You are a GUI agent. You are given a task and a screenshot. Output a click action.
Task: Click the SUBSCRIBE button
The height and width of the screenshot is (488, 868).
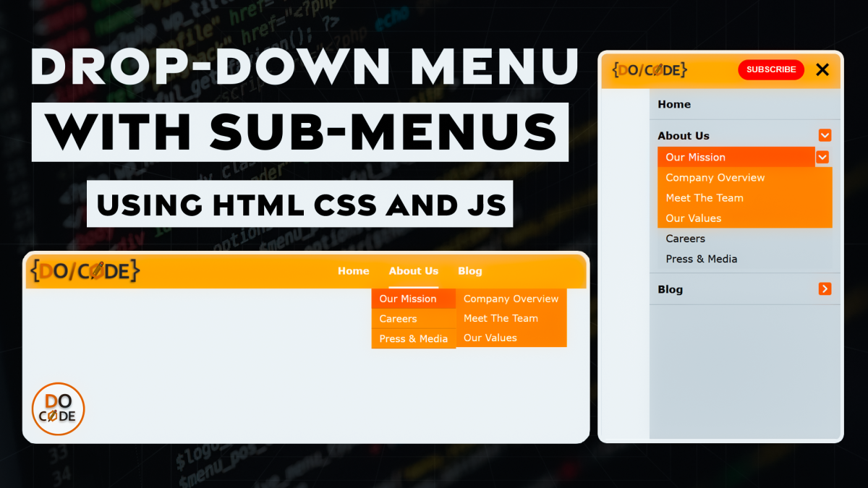coord(771,69)
